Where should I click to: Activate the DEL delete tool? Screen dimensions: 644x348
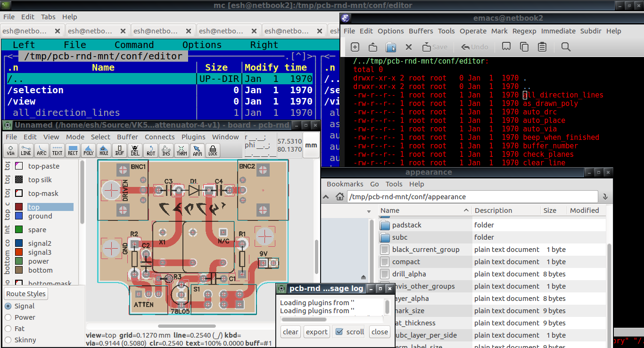[x=135, y=151]
